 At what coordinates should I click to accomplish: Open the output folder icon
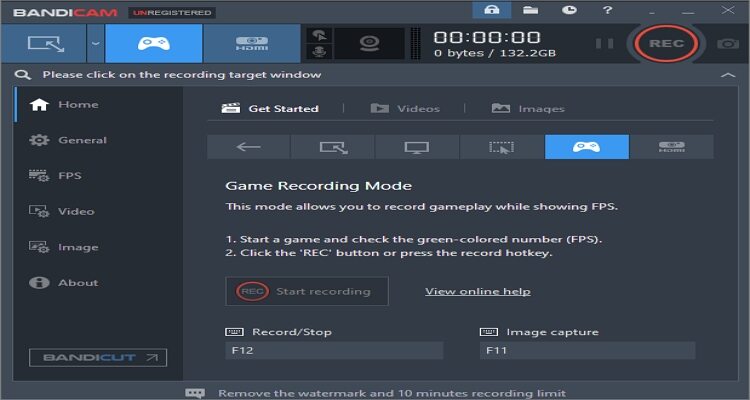530,10
